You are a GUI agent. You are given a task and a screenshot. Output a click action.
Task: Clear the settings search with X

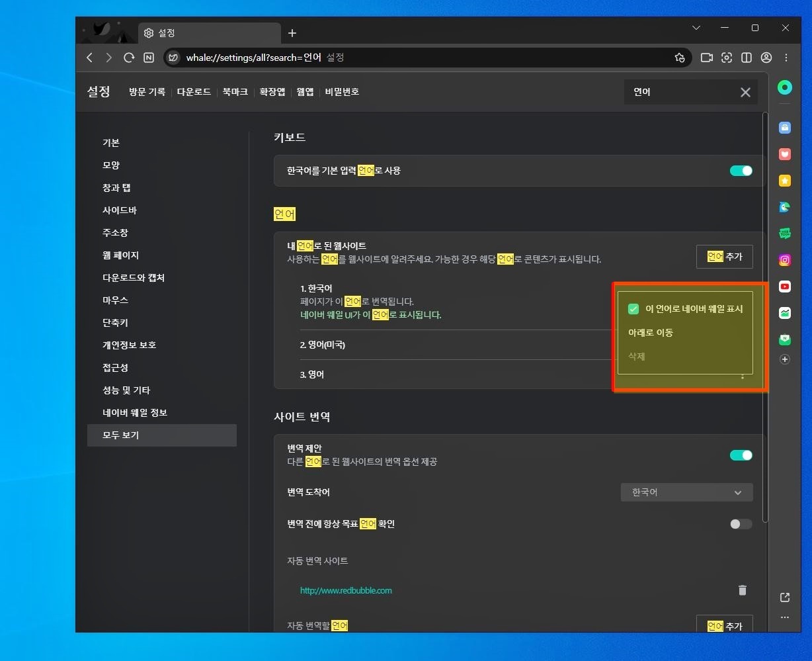pyautogui.click(x=745, y=93)
